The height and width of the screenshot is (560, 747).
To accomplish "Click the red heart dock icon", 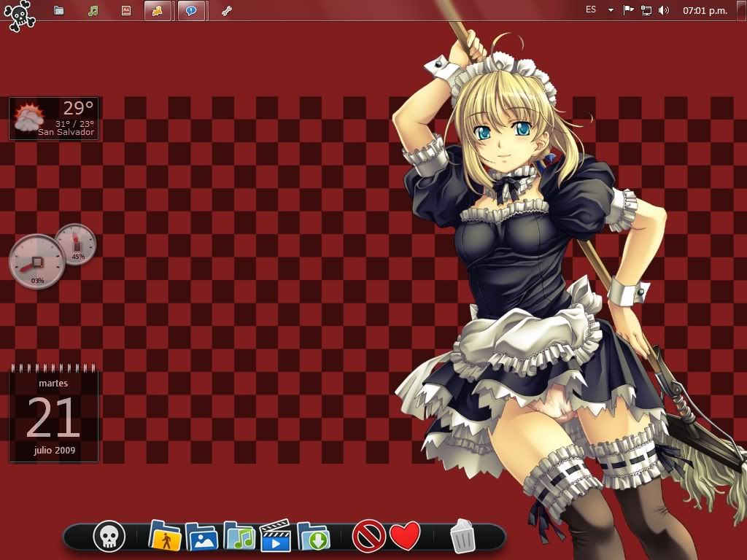I will coord(405,536).
